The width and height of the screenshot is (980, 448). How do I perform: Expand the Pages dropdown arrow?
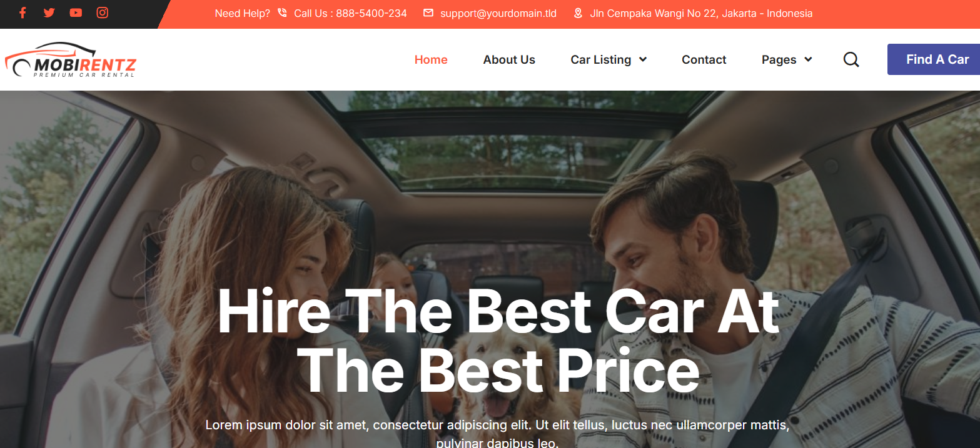[808, 59]
